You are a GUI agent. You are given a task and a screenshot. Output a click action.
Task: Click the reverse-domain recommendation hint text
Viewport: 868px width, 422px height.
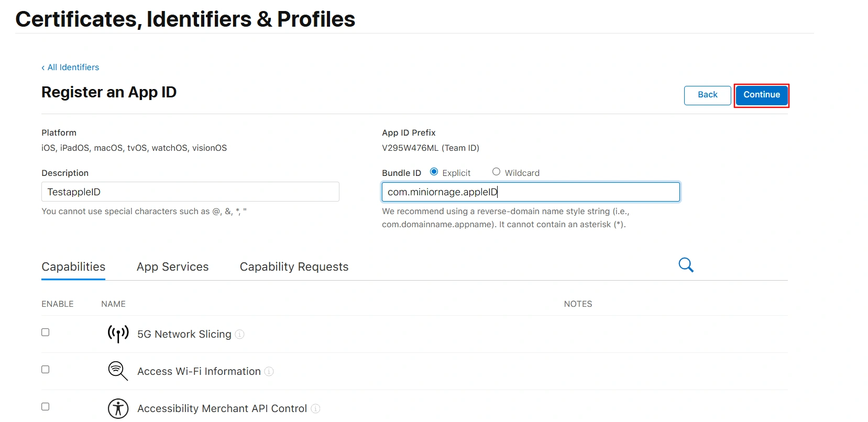click(x=506, y=218)
